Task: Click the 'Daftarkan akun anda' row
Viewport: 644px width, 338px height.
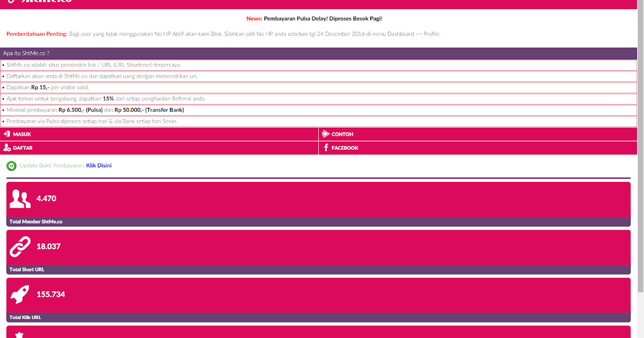Action: tap(318, 76)
